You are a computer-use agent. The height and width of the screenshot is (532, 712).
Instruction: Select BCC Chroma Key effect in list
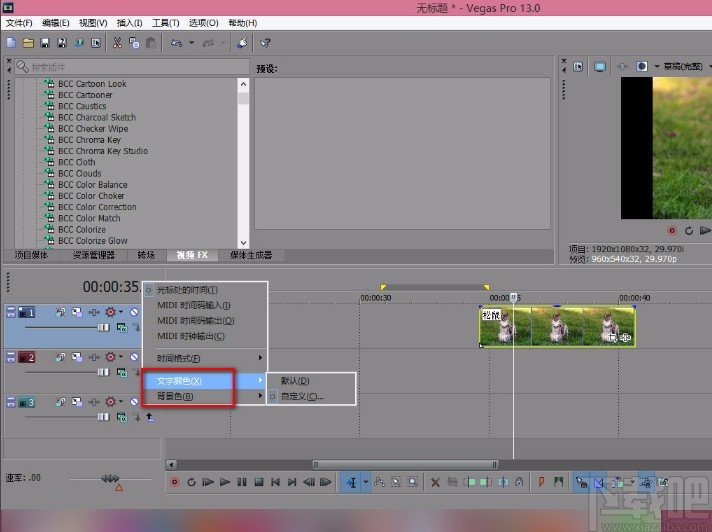(89, 140)
